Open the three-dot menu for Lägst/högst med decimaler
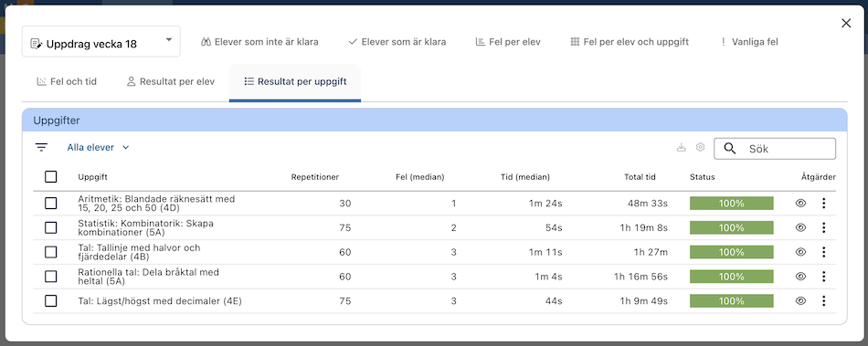Image resolution: width=868 pixels, height=346 pixels. (824, 301)
